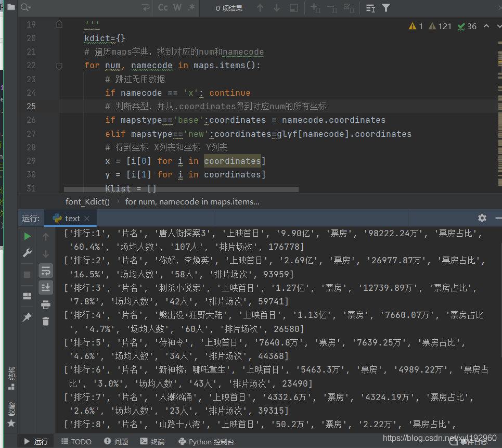The width and height of the screenshot is (502, 448).
Task: Clear console with the trash icon
Action: pyautogui.click(x=46, y=322)
